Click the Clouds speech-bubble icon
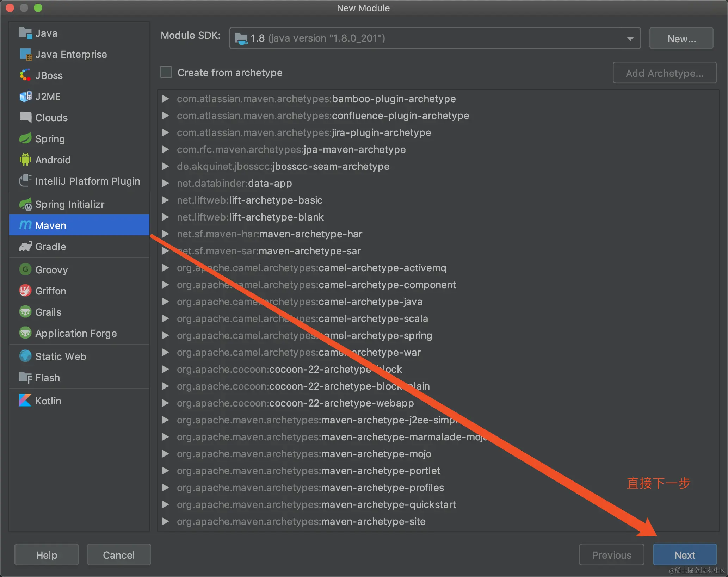 pos(25,118)
